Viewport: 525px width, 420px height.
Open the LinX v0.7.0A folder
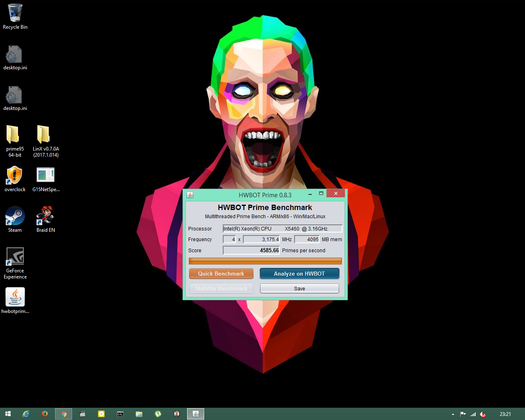point(46,141)
